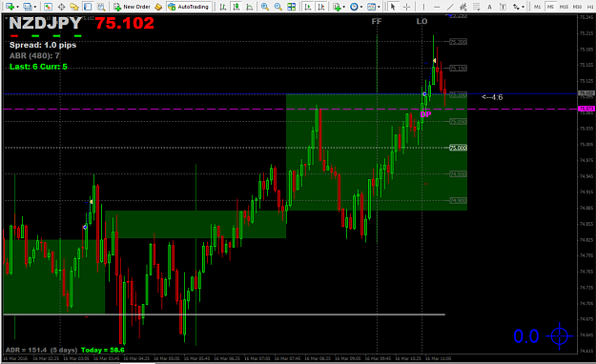
Task: Switch chart to line chart style
Action: click(x=249, y=7)
